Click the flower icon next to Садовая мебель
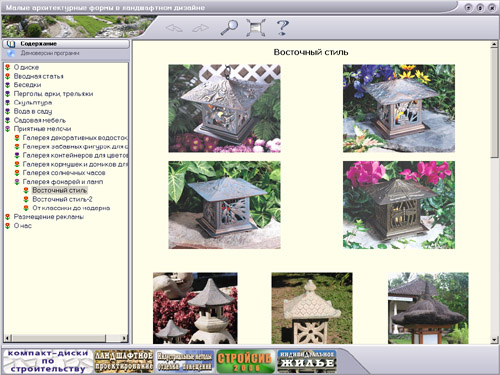This screenshot has width=500, height=375. pos(8,120)
